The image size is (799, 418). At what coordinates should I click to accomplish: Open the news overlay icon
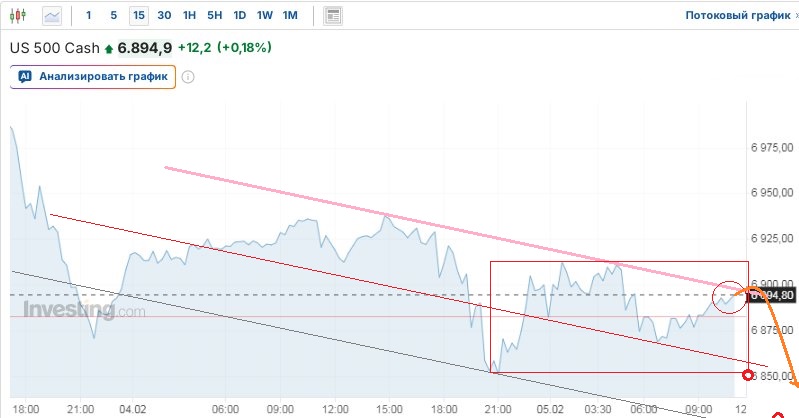pos(333,16)
